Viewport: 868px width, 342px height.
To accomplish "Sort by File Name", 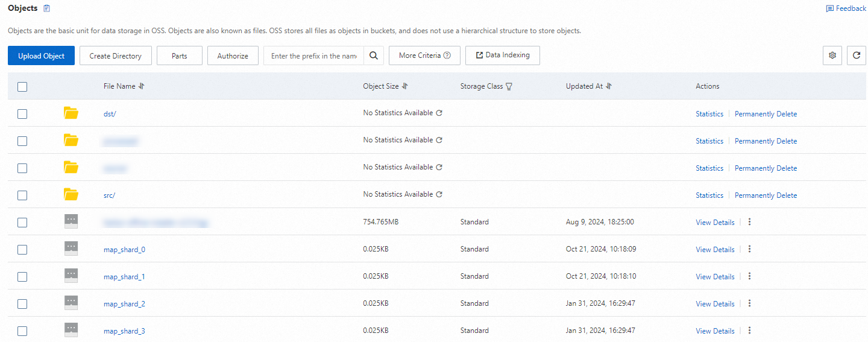I will click(x=142, y=86).
